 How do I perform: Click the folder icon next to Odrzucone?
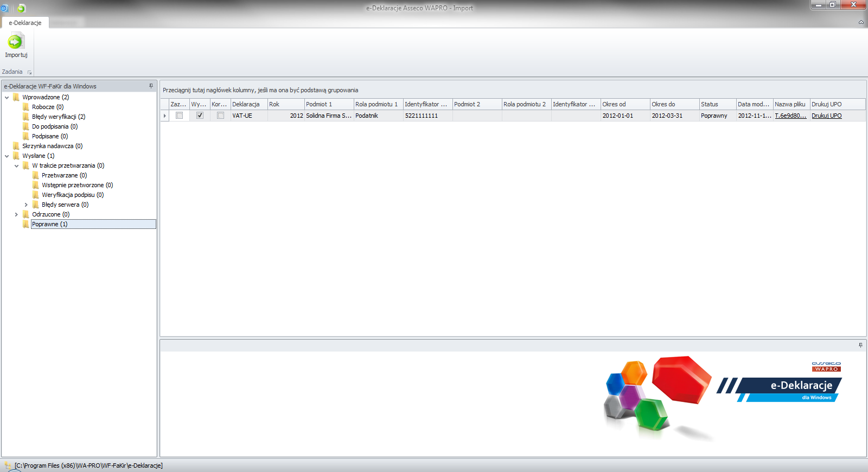[x=25, y=214]
